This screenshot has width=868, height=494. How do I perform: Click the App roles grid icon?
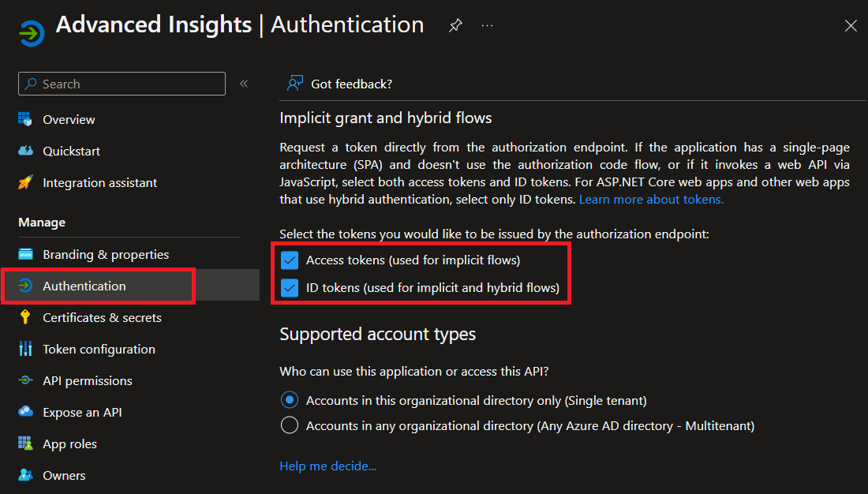(x=26, y=443)
